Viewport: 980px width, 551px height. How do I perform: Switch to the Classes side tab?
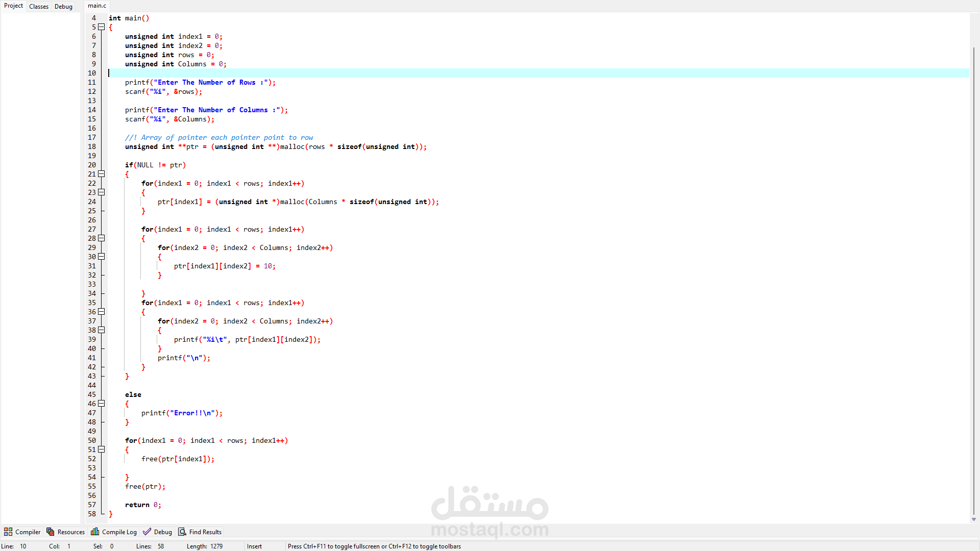tap(39, 7)
